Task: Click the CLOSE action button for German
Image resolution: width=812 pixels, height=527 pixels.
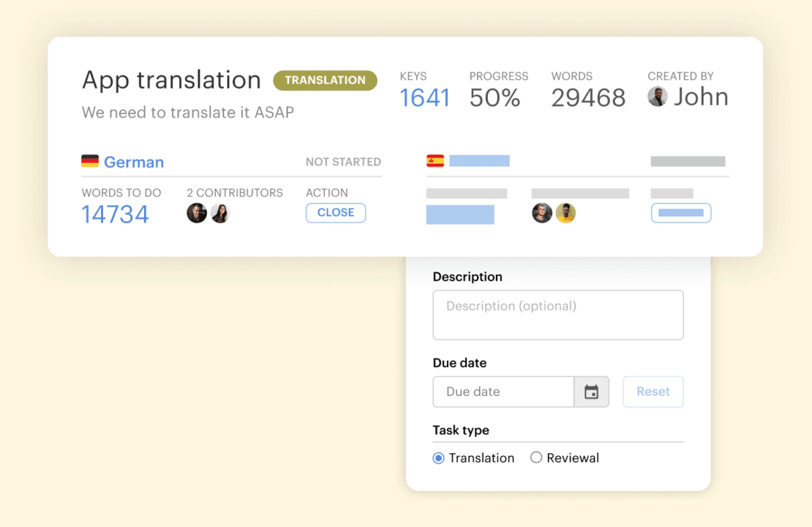Action: click(x=336, y=212)
